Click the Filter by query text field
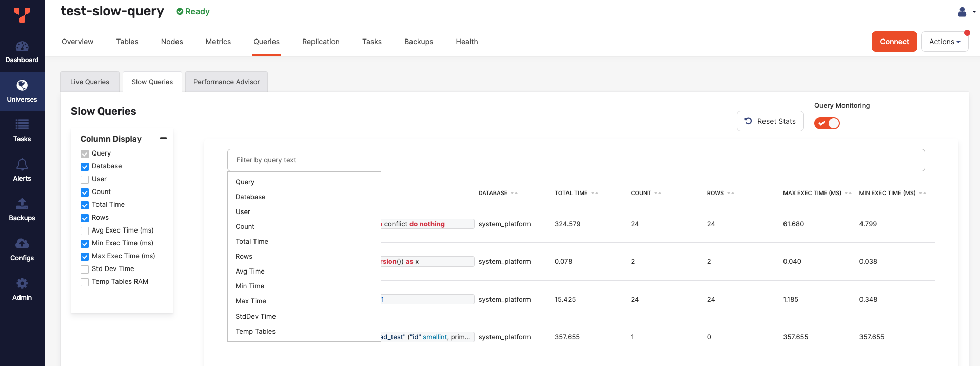Screen dimensions: 980x366 pos(576,160)
